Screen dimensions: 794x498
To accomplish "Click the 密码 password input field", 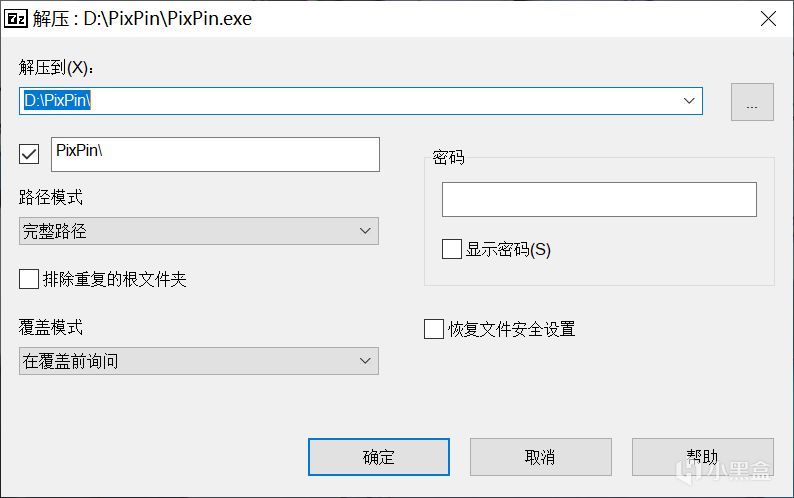I will point(599,199).
